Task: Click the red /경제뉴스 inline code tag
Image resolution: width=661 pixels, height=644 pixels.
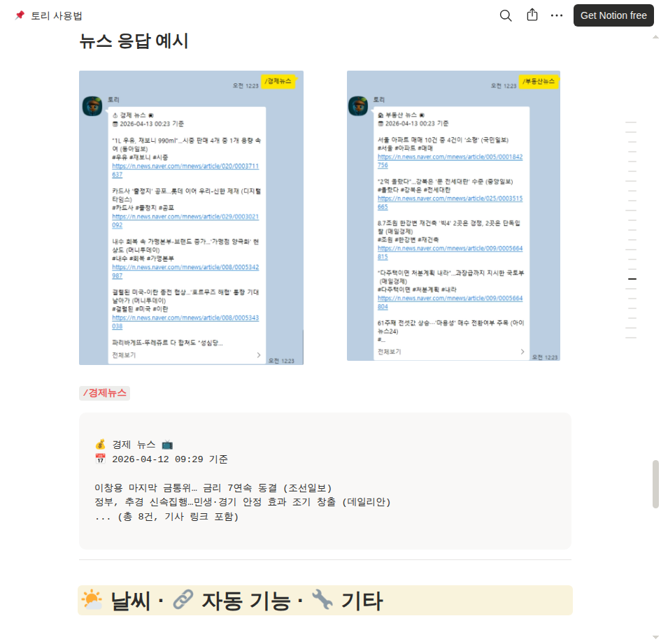Action: click(104, 393)
